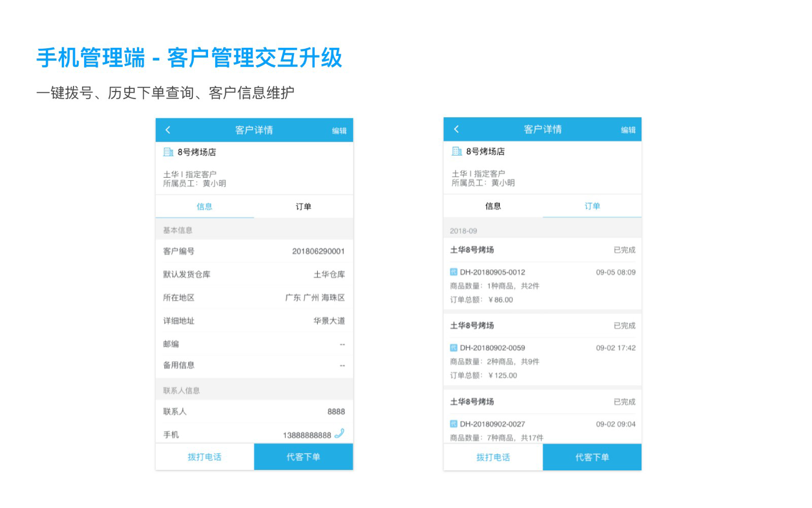Click store building icon in left phone
This screenshot has width=812, height=508.
click(168, 152)
